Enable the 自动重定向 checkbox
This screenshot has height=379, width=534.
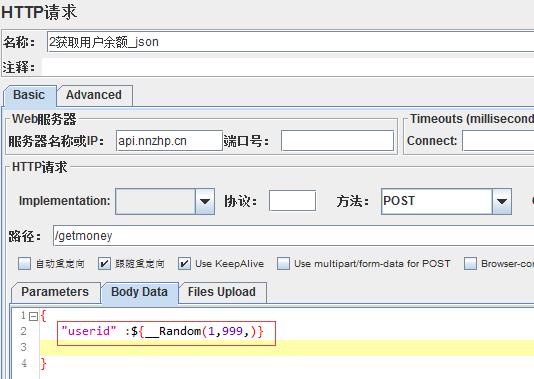tap(24, 264)
